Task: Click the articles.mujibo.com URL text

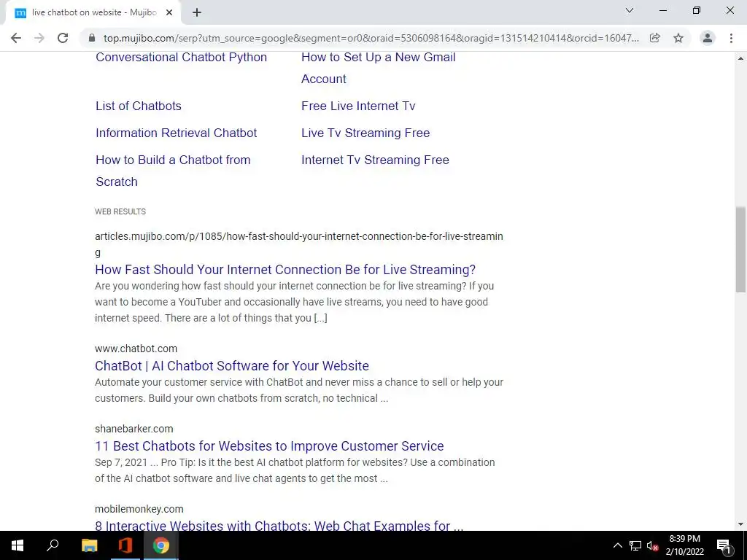Action: [x=298, y=244]
